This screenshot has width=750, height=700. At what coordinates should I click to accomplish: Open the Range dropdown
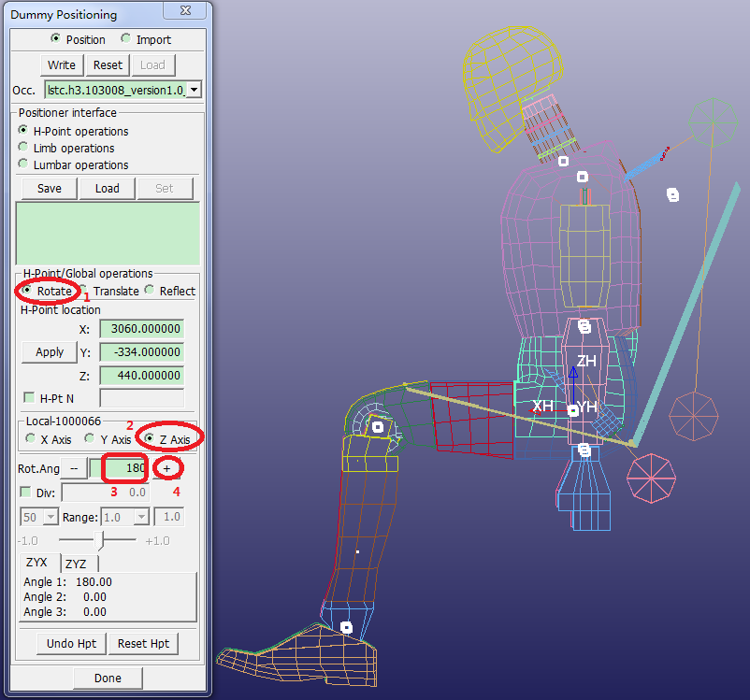[141, 517]
